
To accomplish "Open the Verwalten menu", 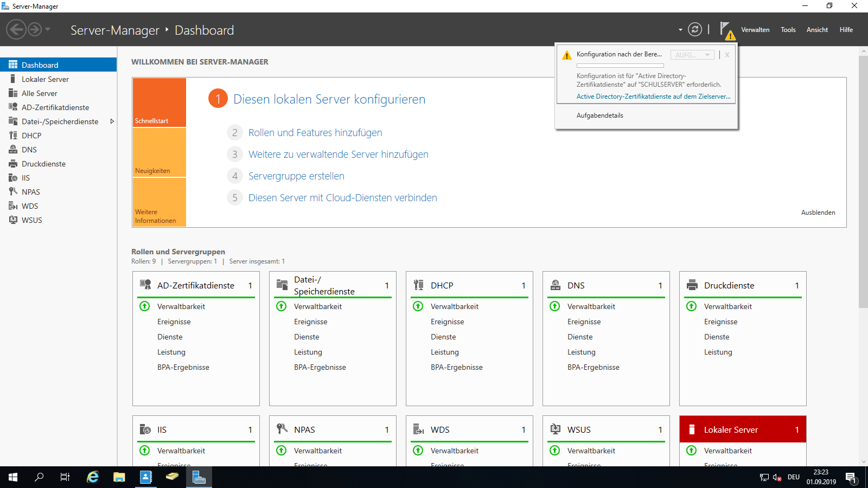I will [x=755, y=30].
